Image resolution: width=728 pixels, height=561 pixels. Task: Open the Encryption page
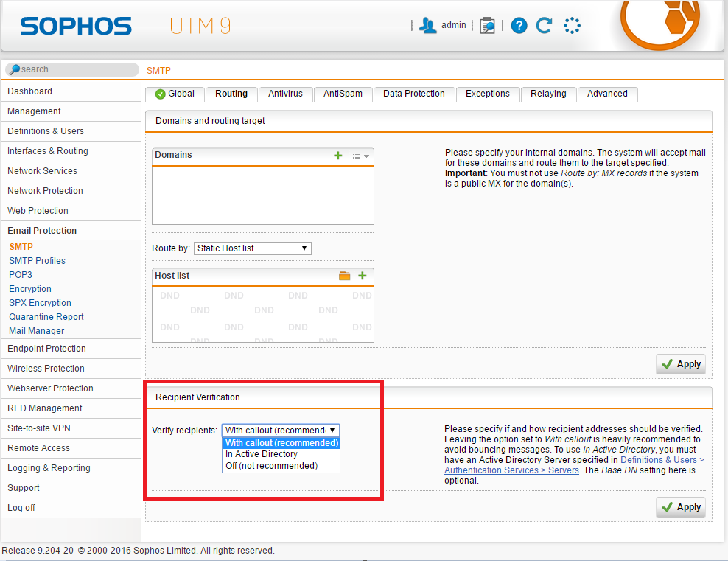pos(30,289)
